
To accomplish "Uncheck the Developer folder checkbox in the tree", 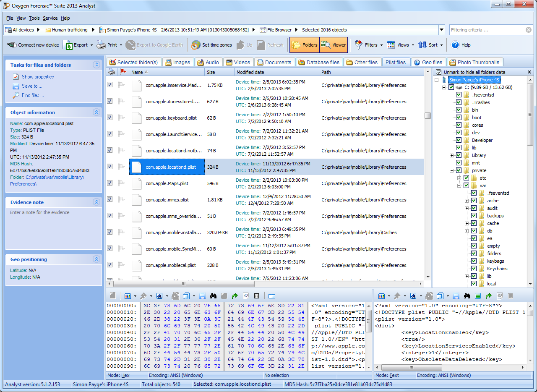I will click(x=459, y=140).
